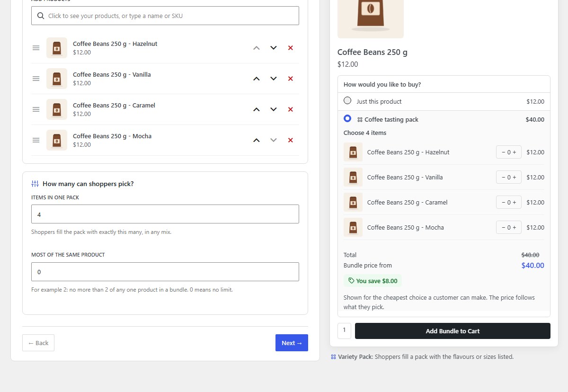Move Caramel up in the product list
This screenshot has height=392, width=568.
[257, 109]
